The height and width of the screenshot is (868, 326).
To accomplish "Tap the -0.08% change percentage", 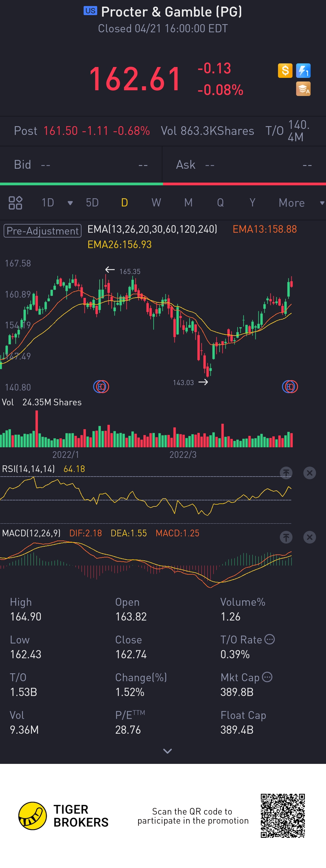I will coord(220,90).
